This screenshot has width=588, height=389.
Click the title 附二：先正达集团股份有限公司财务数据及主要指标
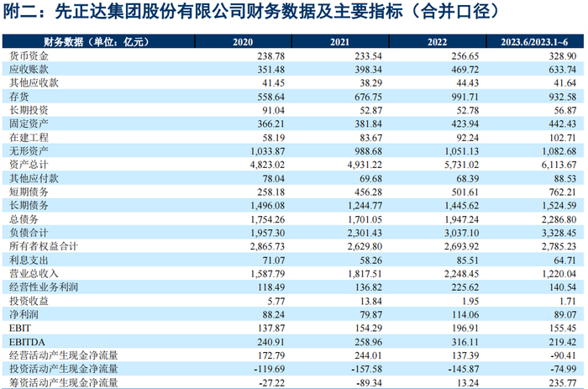click(x=202, y=11)
